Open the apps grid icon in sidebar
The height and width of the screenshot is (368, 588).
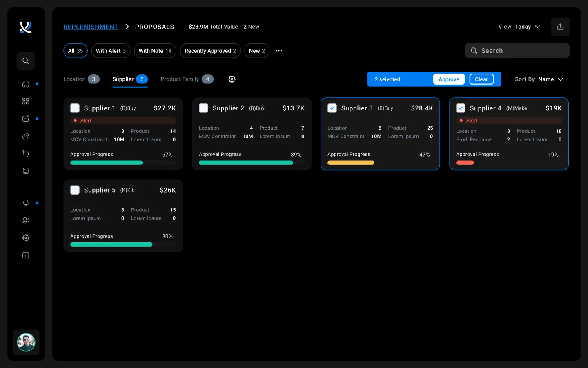[25, 101]
